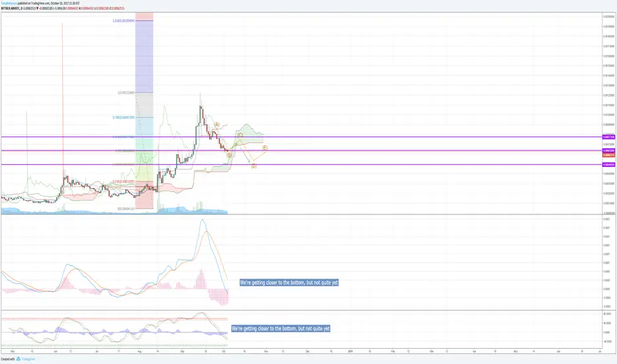Click the MACD pane annotation text box

tap(289, 283)
